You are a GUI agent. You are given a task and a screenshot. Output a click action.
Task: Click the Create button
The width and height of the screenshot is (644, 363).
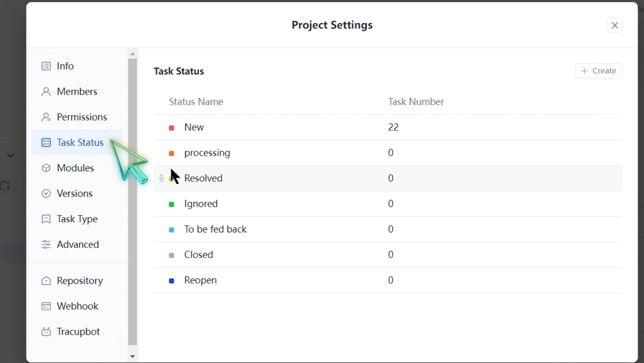(x=598, y=71)
